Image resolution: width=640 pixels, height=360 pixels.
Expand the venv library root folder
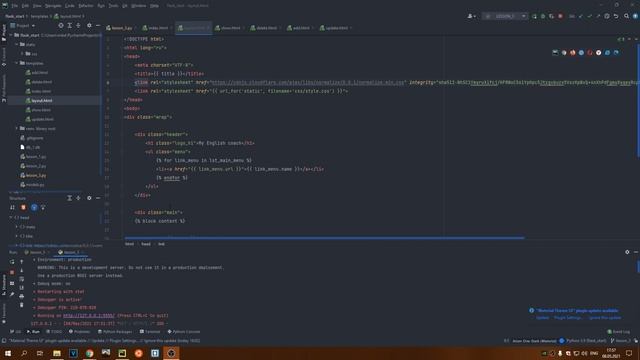tap(17, 128)
